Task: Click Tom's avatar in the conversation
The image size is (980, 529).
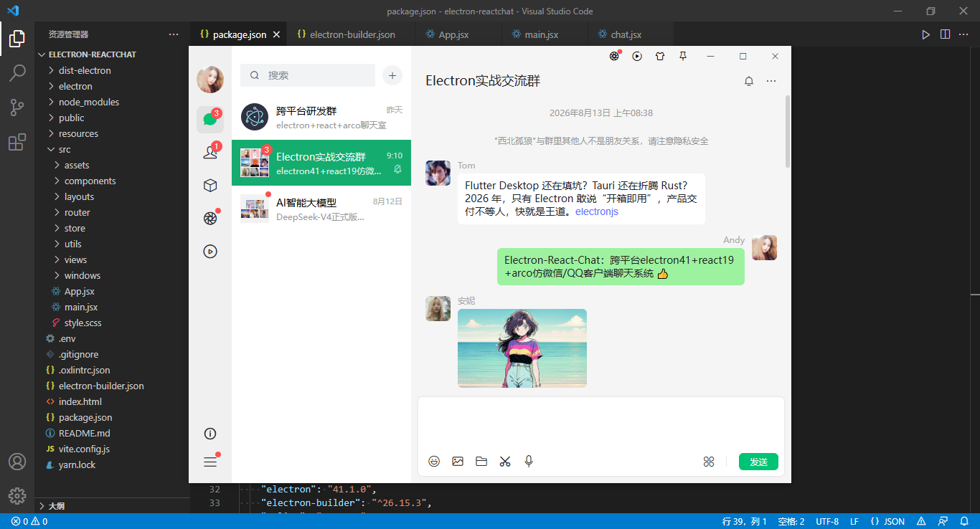Action: pyautogui.click(x=438, y=173)
